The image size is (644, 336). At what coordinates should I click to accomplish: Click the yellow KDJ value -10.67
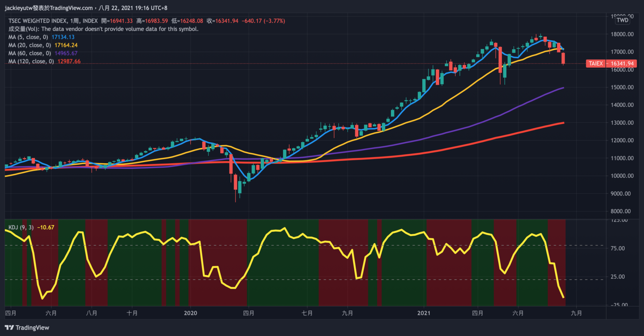(45, 228)
